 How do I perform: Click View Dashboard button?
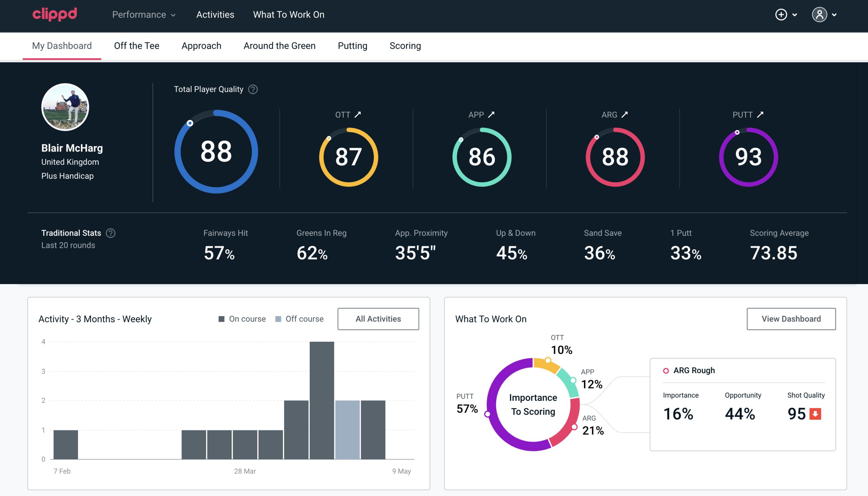pyautogui.click(x=791, y=318)
